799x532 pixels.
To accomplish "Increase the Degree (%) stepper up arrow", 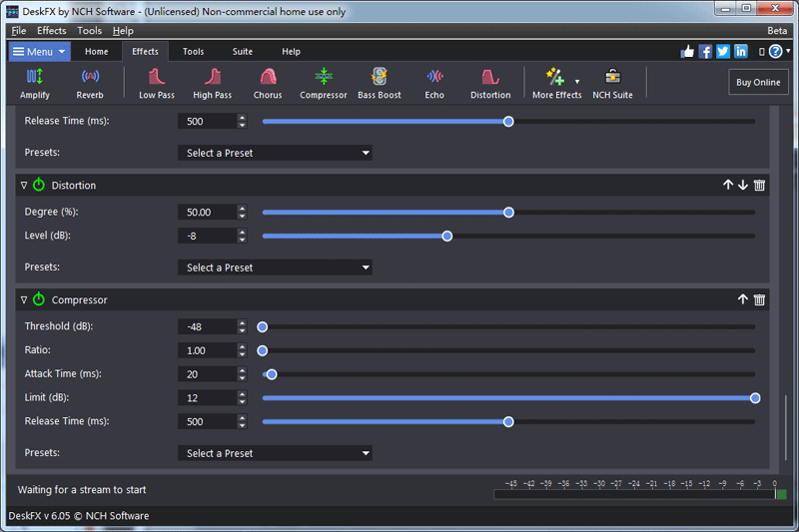I will tap(242, 209).
